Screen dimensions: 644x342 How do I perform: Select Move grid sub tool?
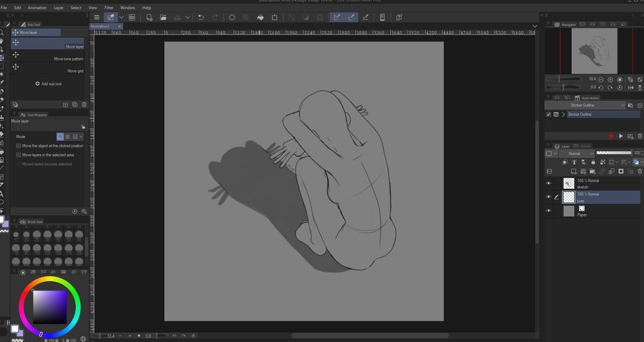48,68
